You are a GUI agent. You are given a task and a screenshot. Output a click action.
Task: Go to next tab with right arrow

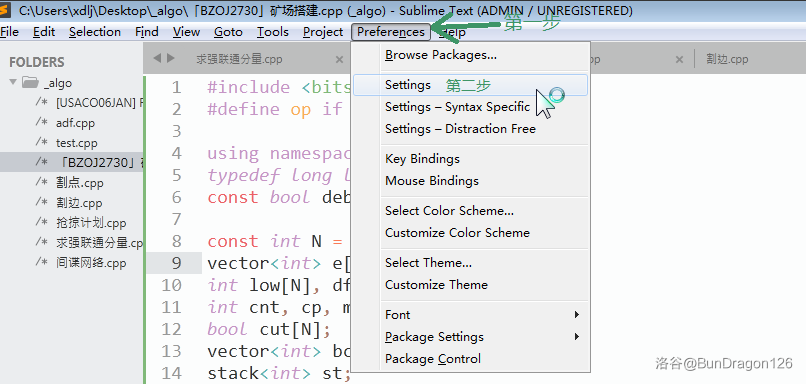coord(170,58)
